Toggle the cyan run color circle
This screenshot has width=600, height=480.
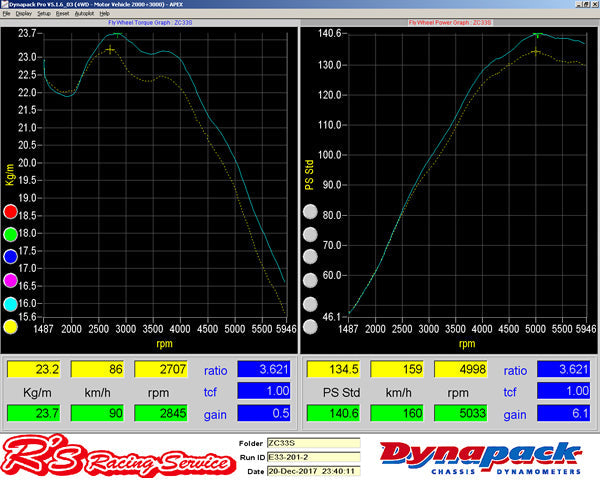pyautogui.click(x=11, y=303)
